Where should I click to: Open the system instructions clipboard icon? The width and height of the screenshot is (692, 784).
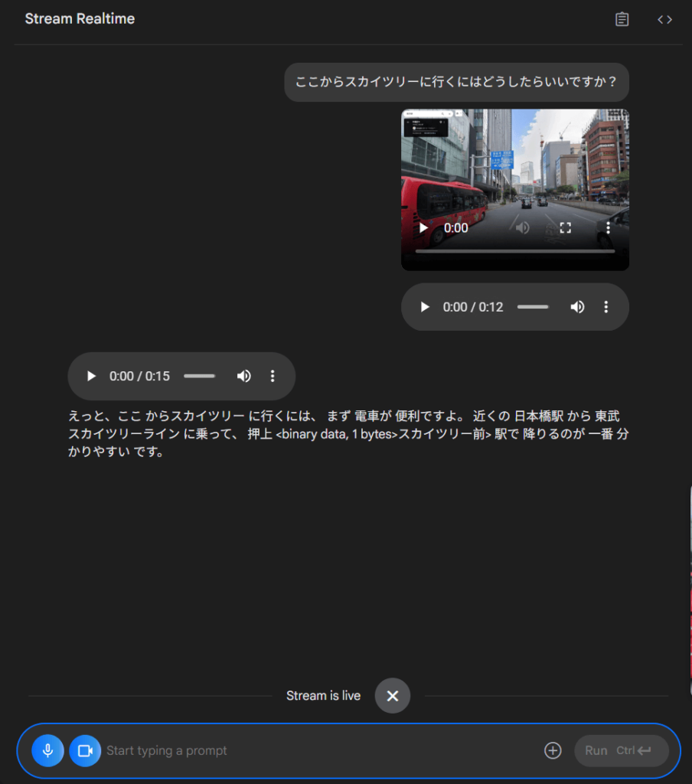point(622,20)
